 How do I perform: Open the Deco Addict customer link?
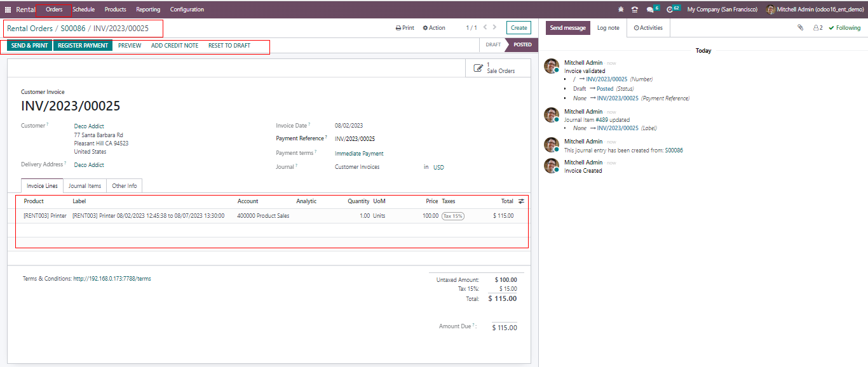coord(89,126)
